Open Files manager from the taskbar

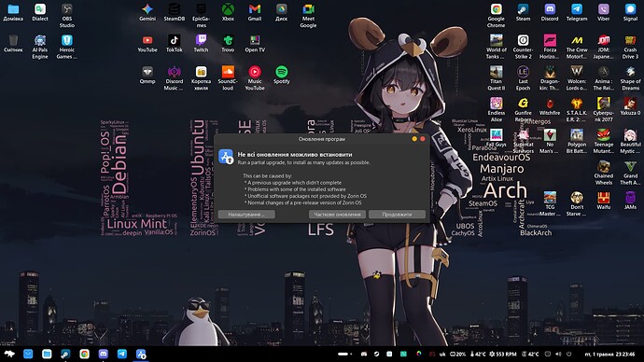[x=47, y=354]
